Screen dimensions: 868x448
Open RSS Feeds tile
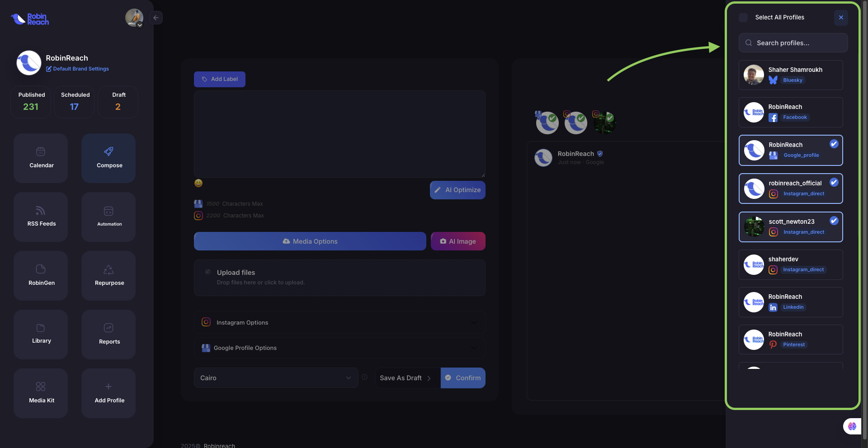[41, 217]
